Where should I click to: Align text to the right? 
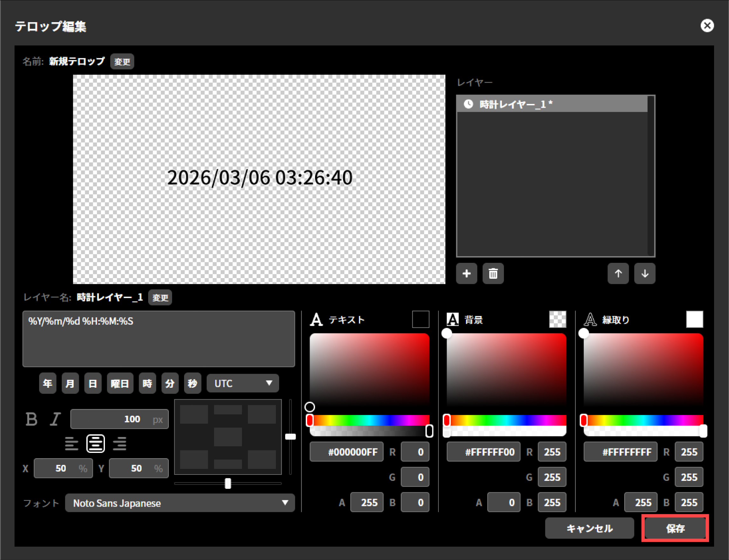[120, 443]
